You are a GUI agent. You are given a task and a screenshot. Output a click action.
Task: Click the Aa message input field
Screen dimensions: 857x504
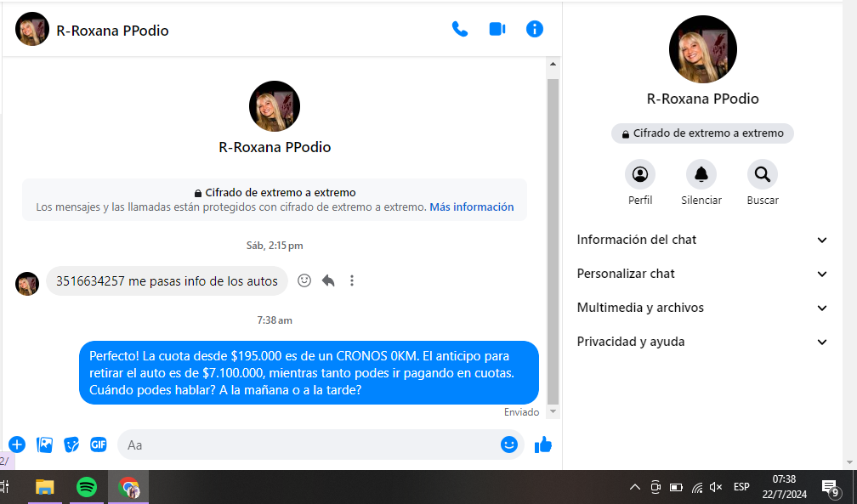point(306,445)
